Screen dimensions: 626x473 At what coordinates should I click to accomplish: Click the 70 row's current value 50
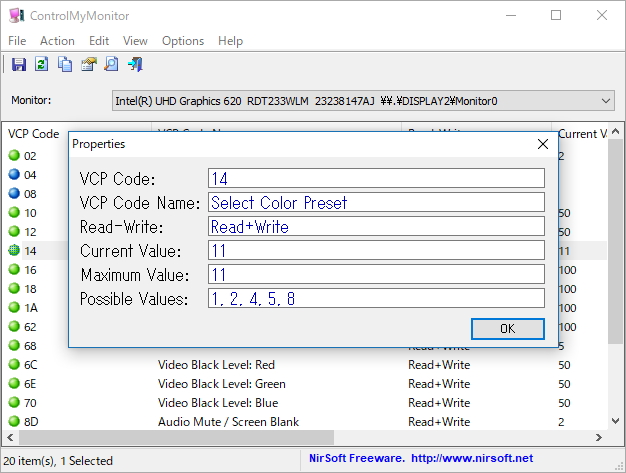(x=564, y=402)
